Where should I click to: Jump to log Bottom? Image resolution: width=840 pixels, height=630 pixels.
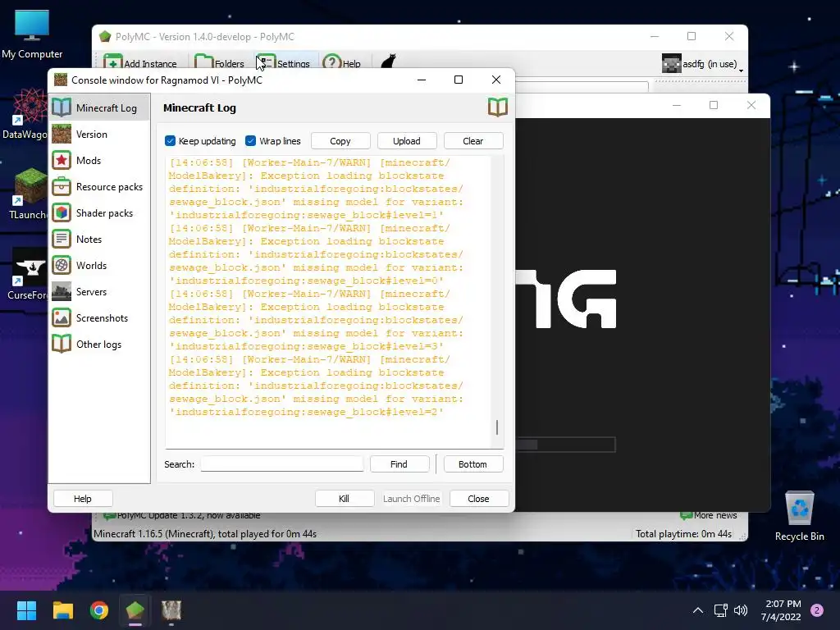[x=473, y=464]
